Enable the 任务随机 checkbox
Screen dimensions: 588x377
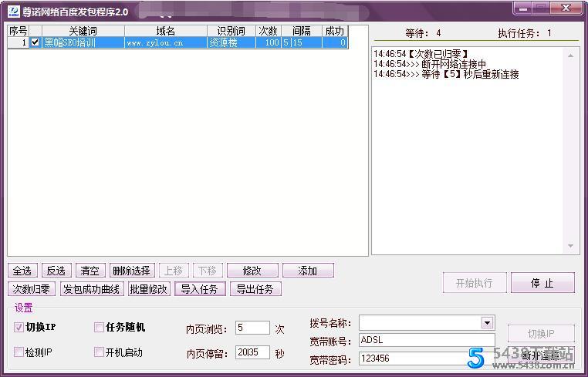[x=99, y=327]
